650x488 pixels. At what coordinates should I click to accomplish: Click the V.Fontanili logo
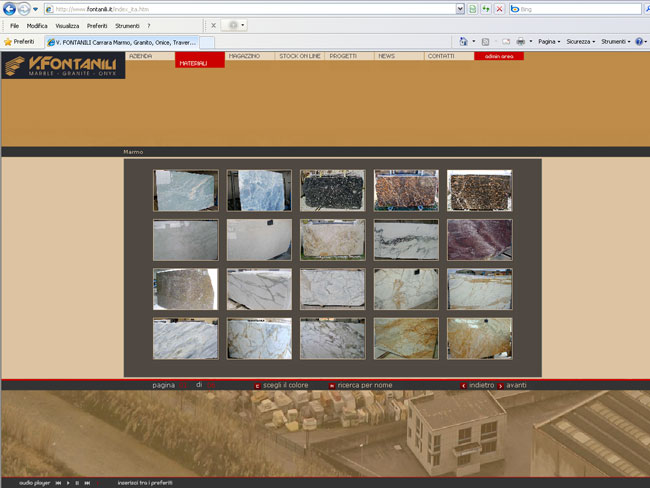[x=63, y=66]
